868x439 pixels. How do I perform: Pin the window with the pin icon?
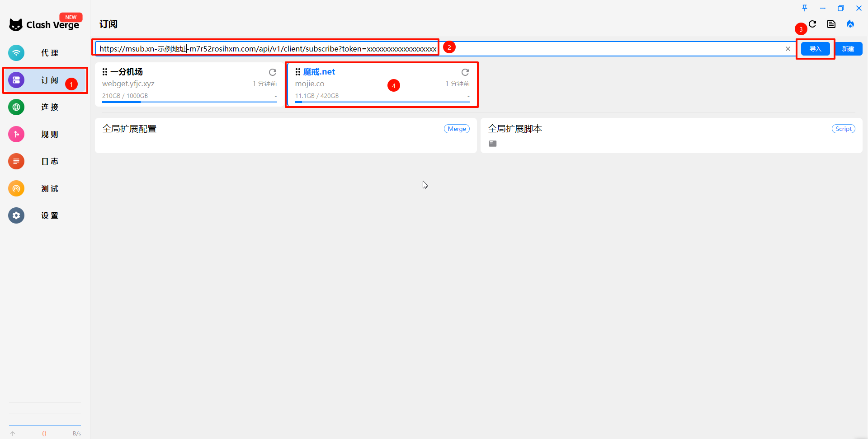point(805,8)
